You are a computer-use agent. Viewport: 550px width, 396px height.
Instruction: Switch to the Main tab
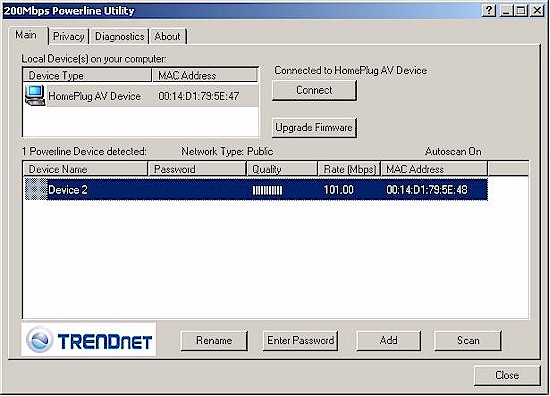(28, 35)
